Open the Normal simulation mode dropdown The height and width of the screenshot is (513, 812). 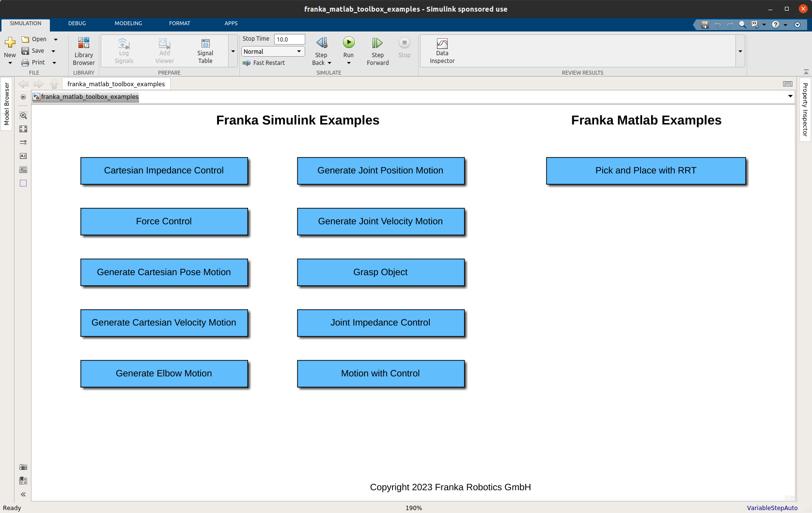pyautogui.click(x=273, y=51)
